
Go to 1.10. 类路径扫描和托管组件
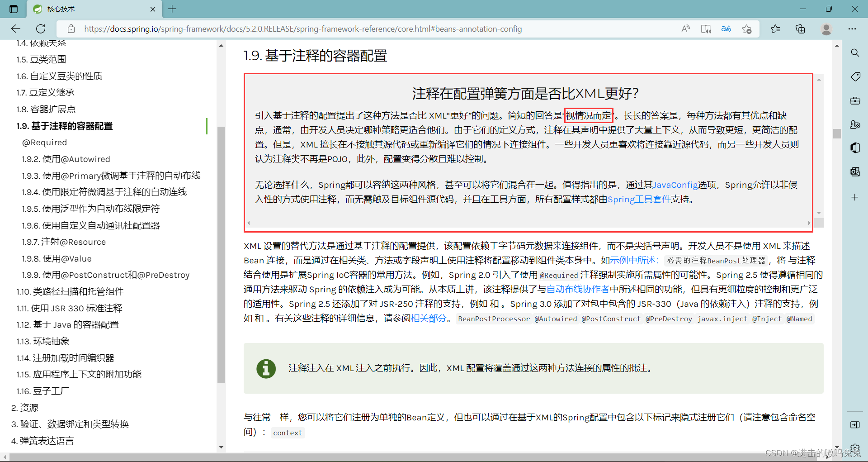coord(70,291)
